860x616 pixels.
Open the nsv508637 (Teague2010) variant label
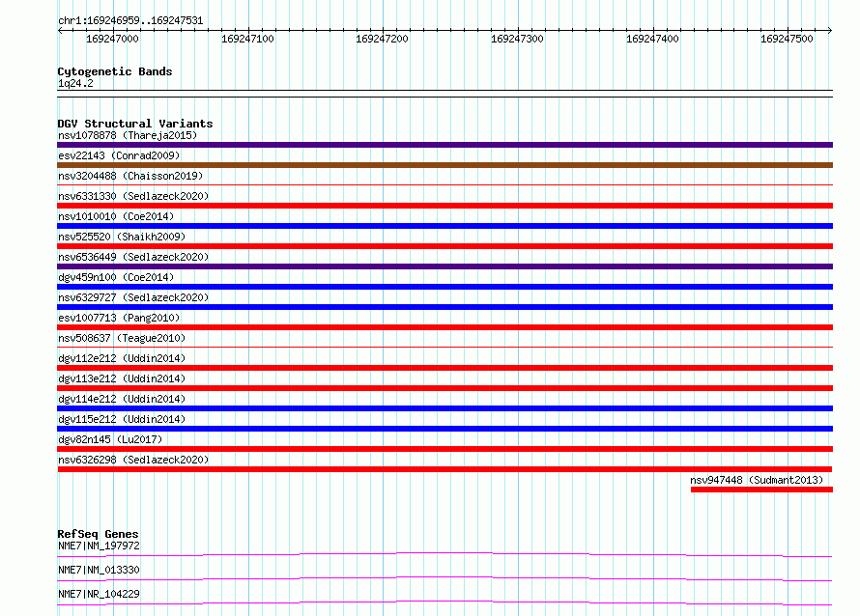pyautogui.click(x=122, y=338)
